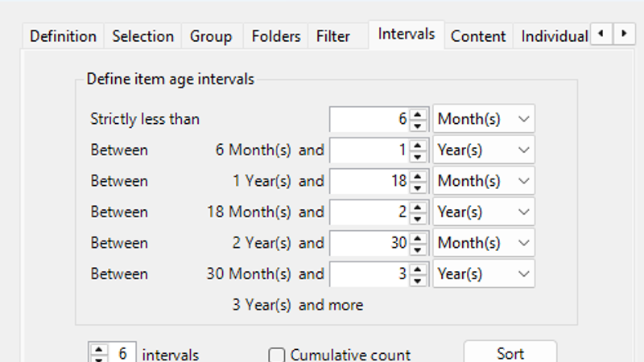Click value field showing 30
Screen dimensions: 644x362
pos(369,243)
